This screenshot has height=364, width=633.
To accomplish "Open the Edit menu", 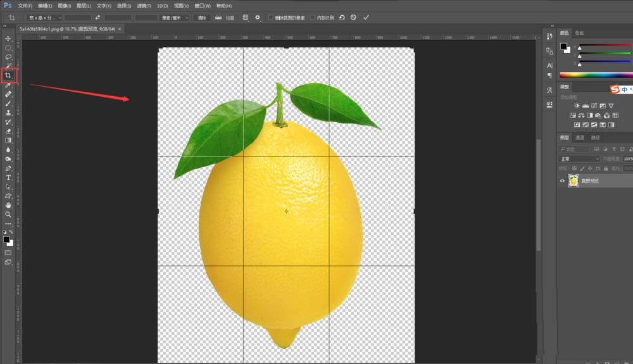I will click(x=45, y=6).
